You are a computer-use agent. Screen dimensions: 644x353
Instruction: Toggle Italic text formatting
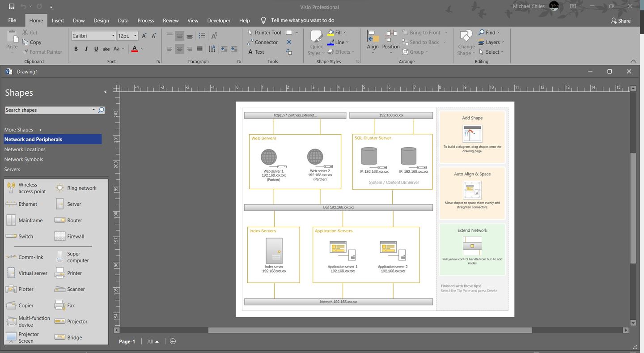tap(86, 49)
